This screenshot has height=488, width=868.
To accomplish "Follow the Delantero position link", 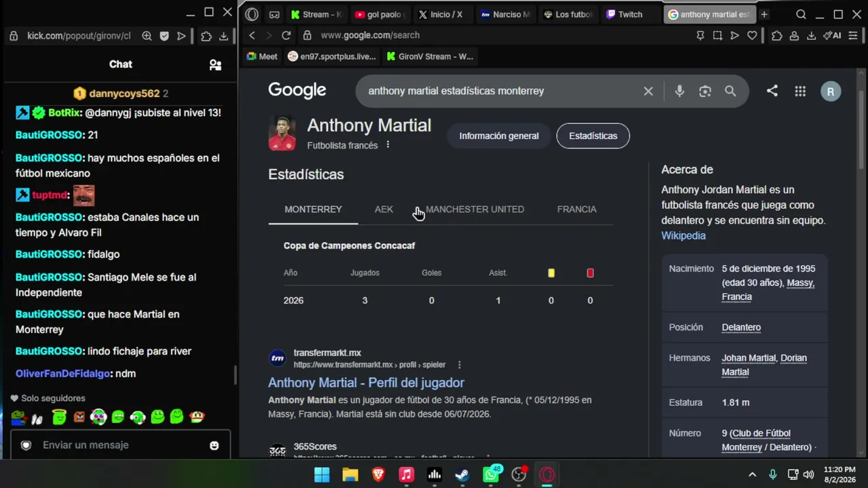I will (741, 327).
